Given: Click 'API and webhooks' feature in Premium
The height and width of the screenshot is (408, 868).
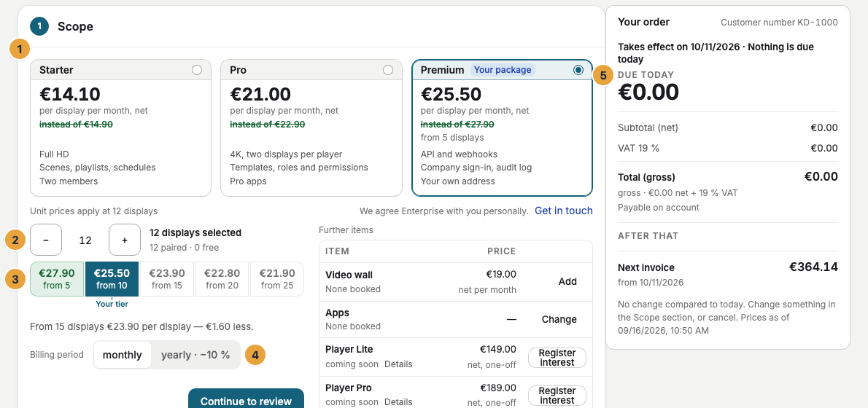Looking at the screenshot, I should [x=459, y=154].
